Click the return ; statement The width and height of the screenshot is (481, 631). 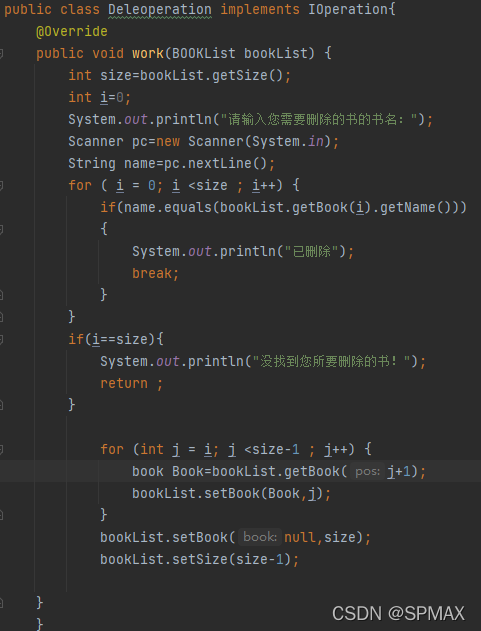coord(132,384)
